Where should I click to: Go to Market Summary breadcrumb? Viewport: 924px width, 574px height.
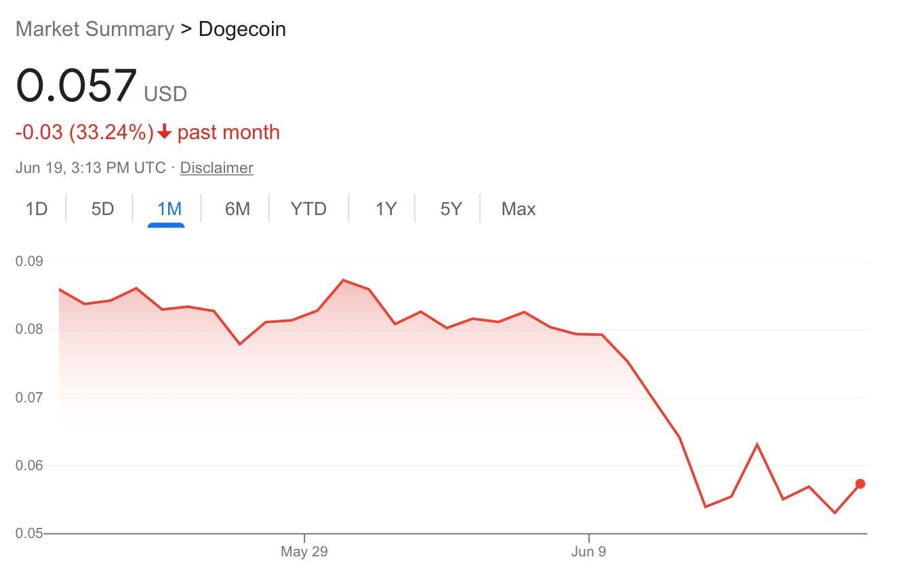[x=95, y=29]
